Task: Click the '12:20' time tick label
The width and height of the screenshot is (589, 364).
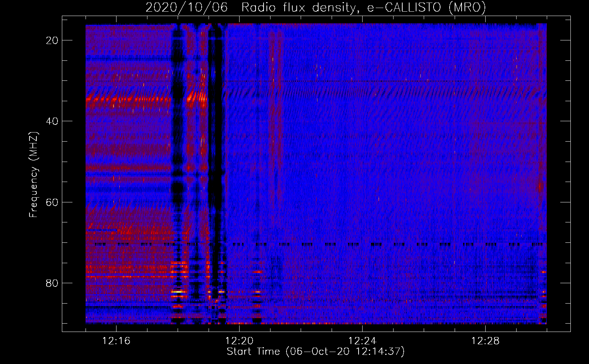Action: coord(239,341)
